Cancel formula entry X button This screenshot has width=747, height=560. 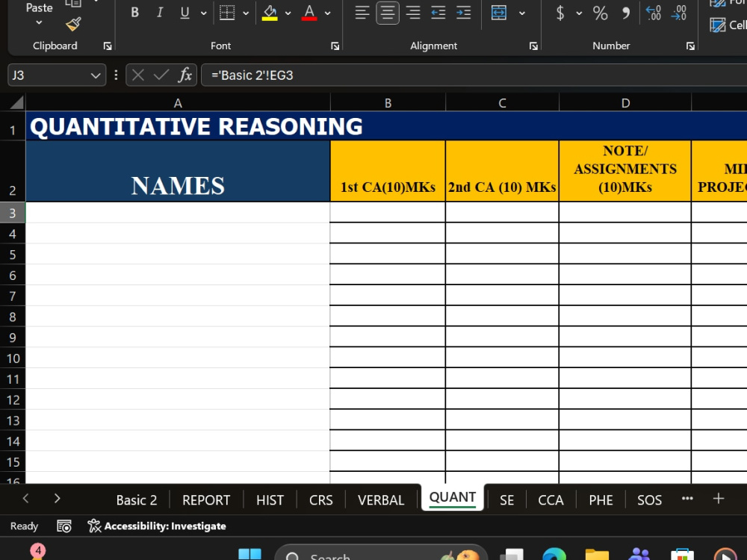(138, 75)
